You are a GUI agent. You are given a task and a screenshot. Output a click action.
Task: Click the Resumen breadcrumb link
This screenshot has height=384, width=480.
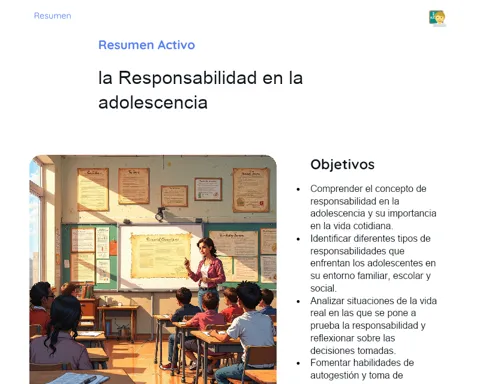click(52, 16)
